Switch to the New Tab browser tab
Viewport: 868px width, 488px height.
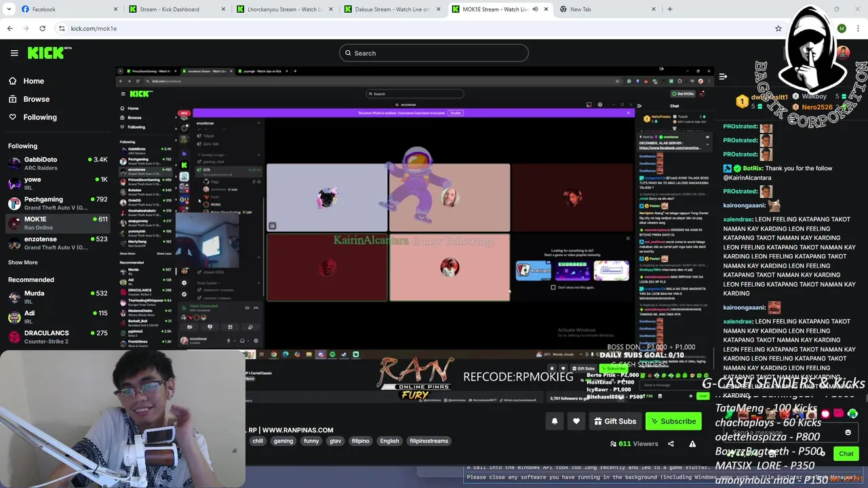pos(607,9)
